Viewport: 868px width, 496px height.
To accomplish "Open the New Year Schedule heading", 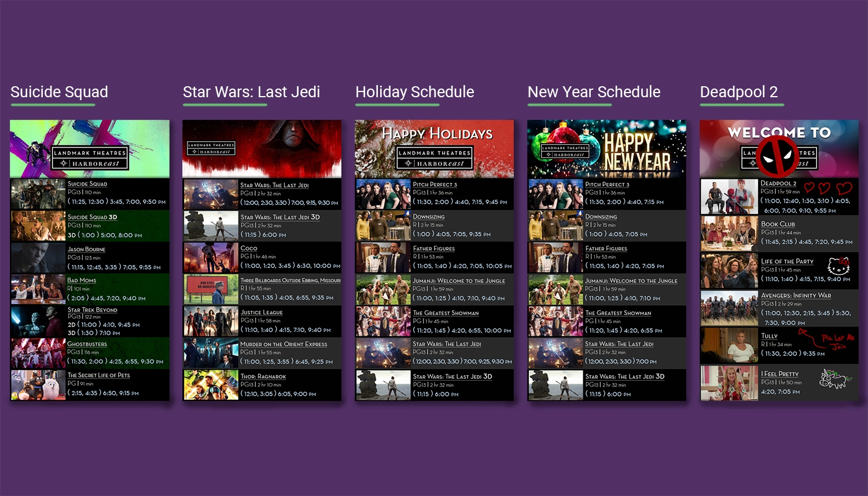I will tap(594, 92).
